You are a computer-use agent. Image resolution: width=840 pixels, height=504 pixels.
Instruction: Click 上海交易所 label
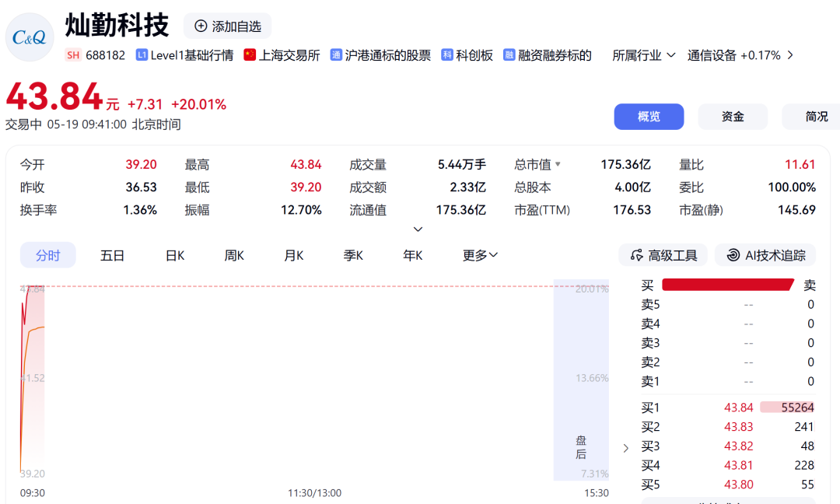[289, 55]
